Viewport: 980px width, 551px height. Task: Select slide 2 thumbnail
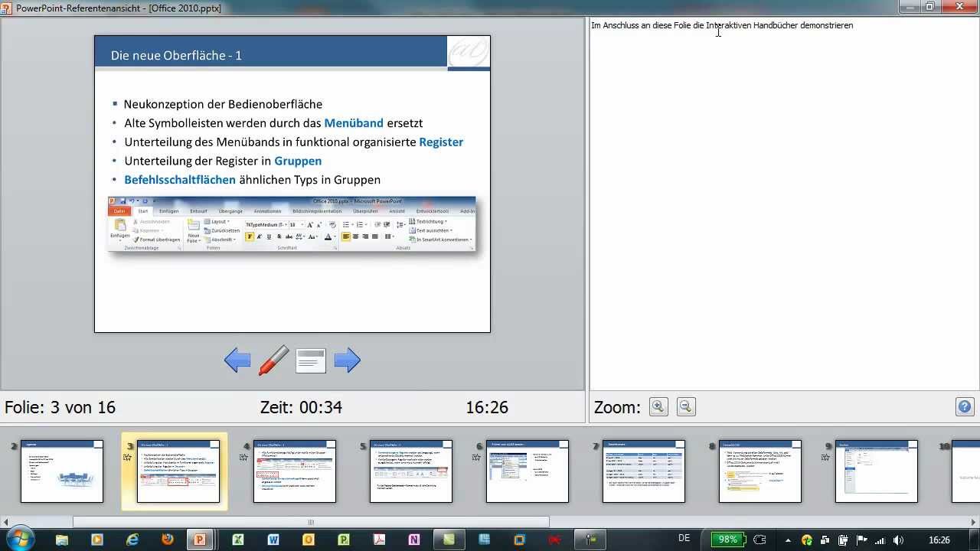(x=62, y=471)
